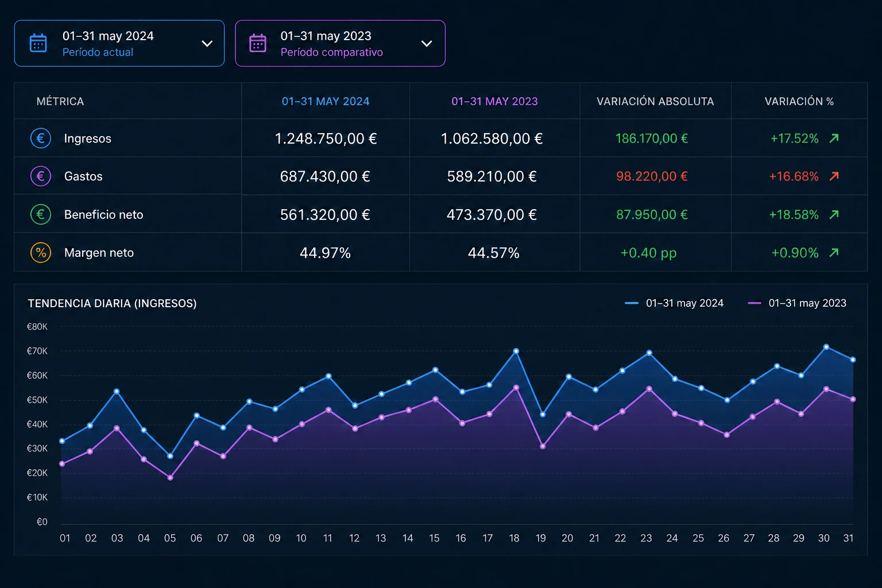Click the green euro icon beside Beneficio neto
Viewport: 882px width, 588px height.
pyautogui.click(x=41, y=214)
